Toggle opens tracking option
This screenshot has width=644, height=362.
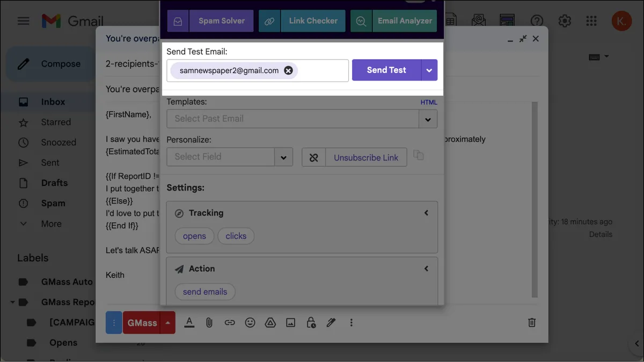tap(194, 236)
